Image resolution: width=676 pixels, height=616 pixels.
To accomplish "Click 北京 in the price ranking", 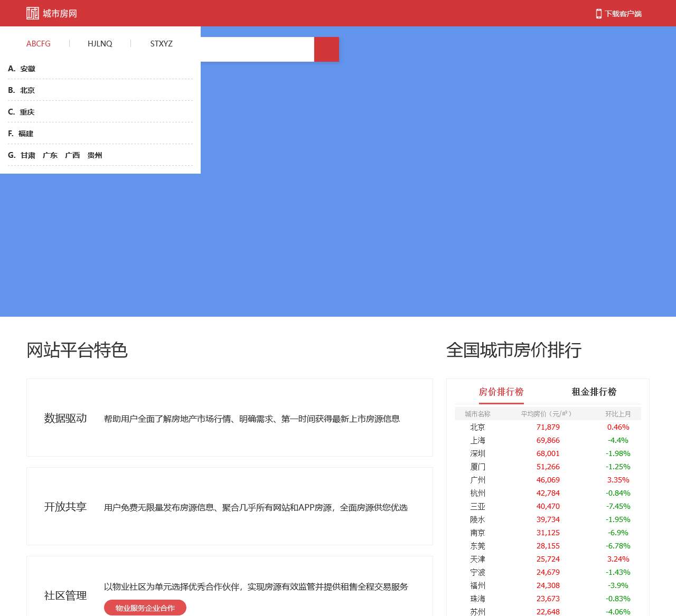I will point(478,427).
